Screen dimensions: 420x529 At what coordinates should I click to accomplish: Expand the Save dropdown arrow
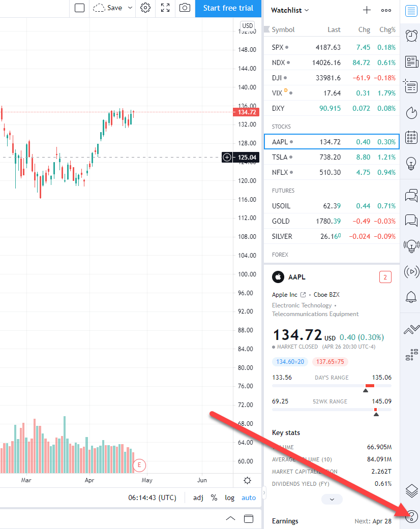(130, 8)
